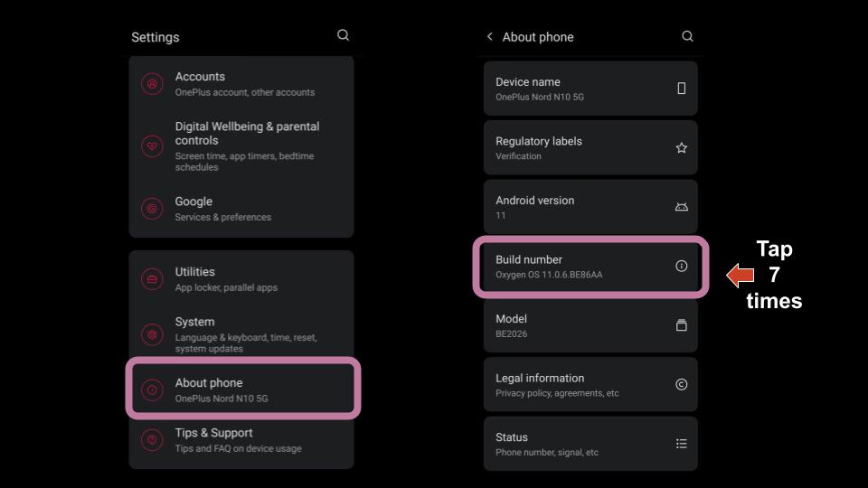Viewport: 868px width, 488px height.
Task: Tap the Utilities briefcase icon
Action: pos(152,279)
